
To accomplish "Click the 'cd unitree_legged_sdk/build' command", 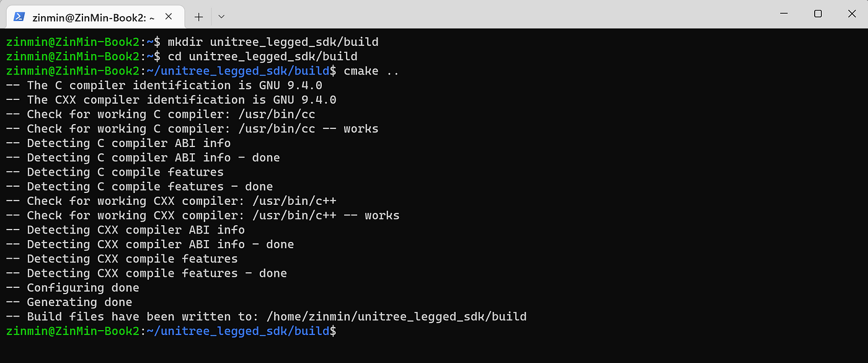I will pyautogui.click(x=262, y=56).
